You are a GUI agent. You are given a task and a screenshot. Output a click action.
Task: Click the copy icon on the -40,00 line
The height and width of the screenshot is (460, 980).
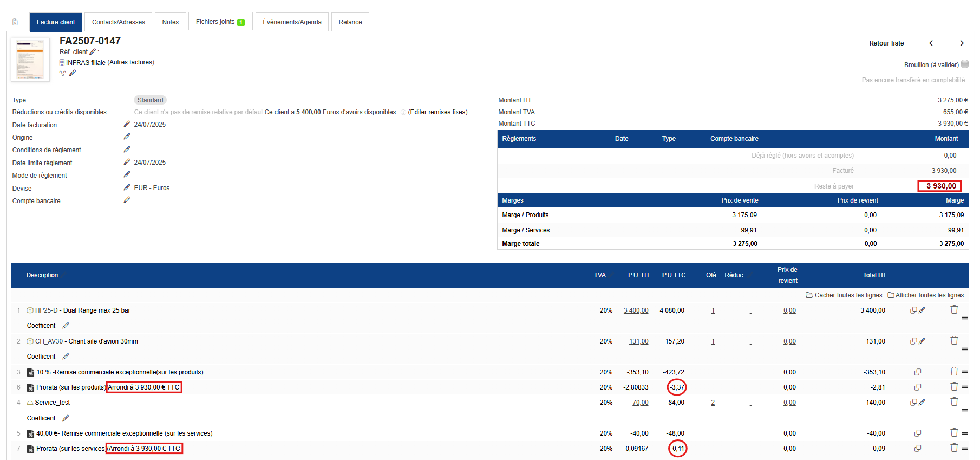pos(918,433)
